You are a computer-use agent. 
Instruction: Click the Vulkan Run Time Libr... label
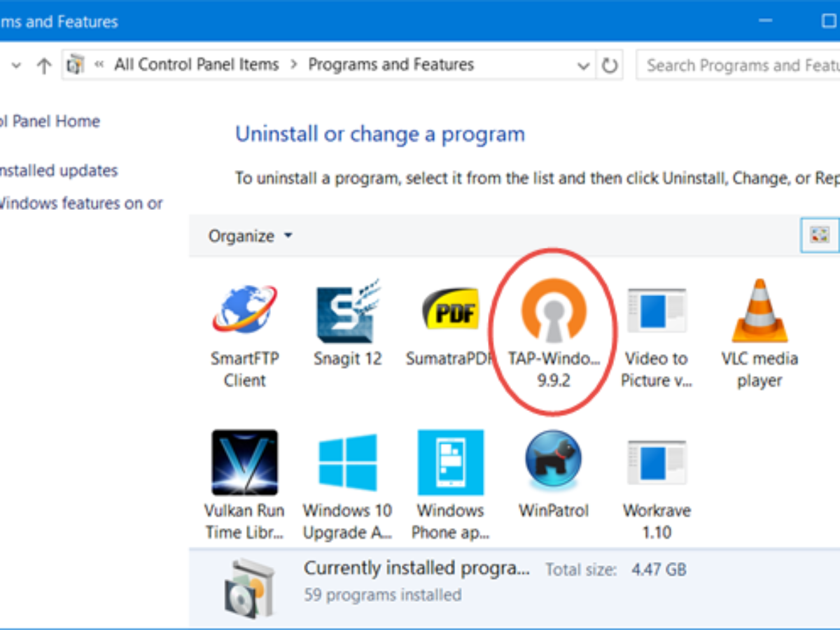point(245,521)
